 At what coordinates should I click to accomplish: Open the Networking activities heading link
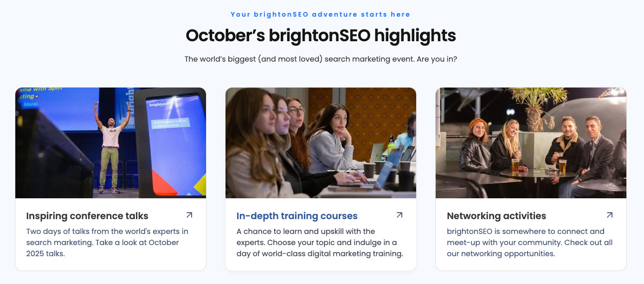[x=496, y=216]
